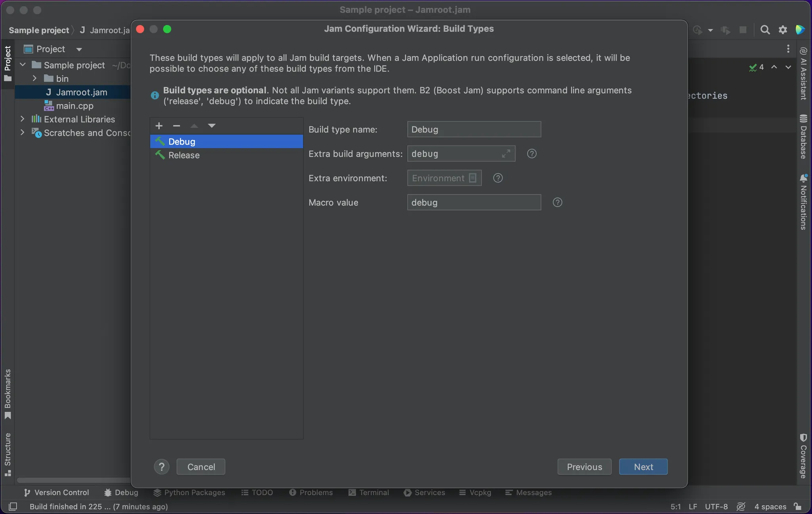Viewport: 812px width, 514px height.
Task: Open Debug tool window tab
Action: (121, 492)
